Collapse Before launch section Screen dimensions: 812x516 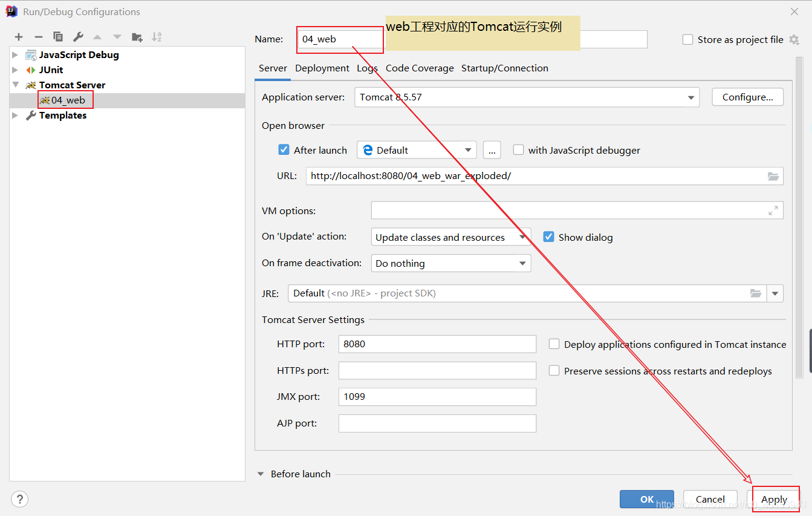coord(261,474)
